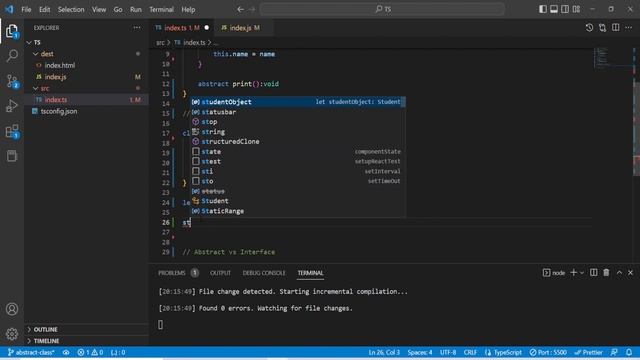Open the customize layout icon

pos(576,9)
